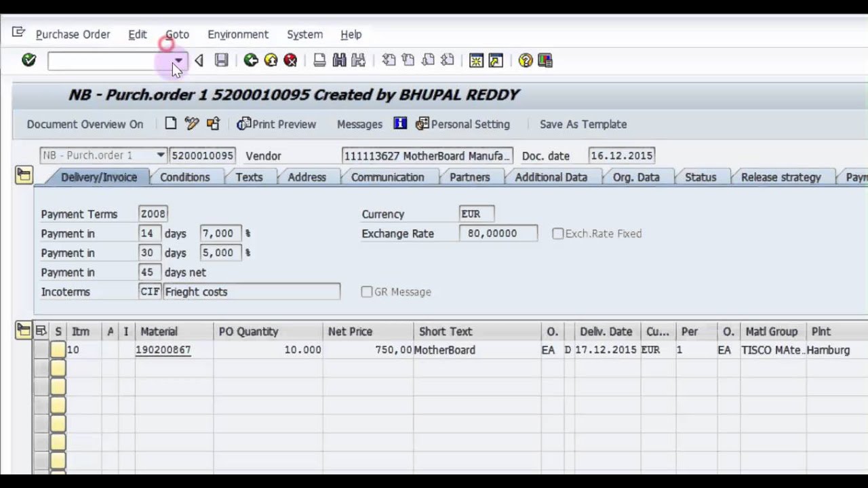Viewport: 868px width, 488px height.
Task: Open the Environment menu
Action: click(238, 34)
